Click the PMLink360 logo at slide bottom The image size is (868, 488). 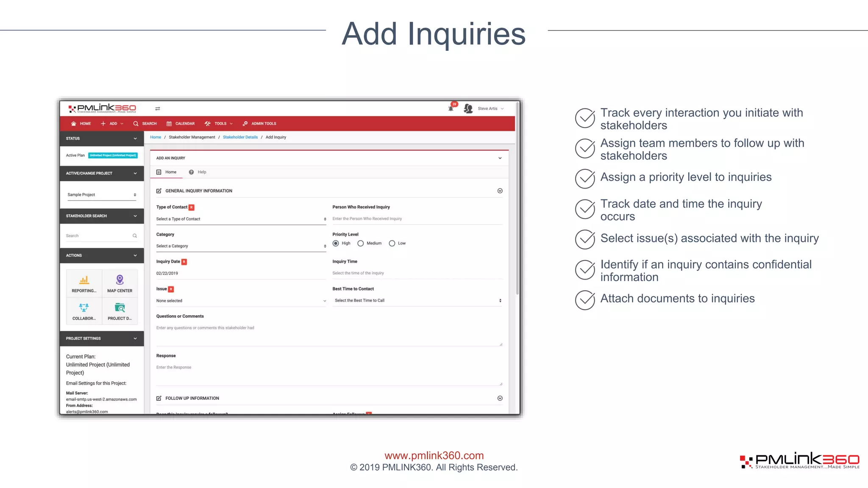tap(800, 460)
